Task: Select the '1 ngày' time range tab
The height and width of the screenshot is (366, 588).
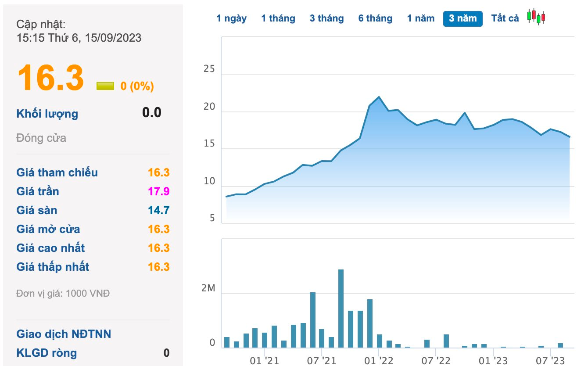Action: point(231,18)
